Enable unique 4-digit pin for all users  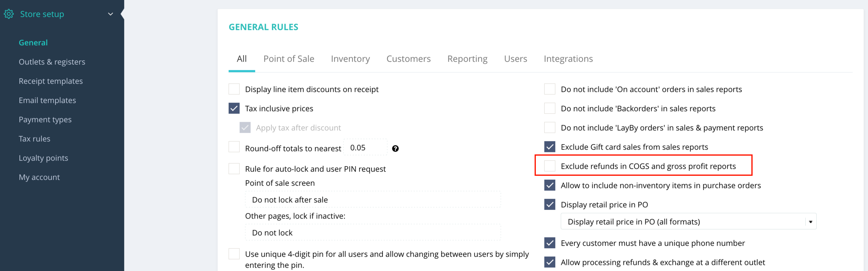[x=234, y=254]
